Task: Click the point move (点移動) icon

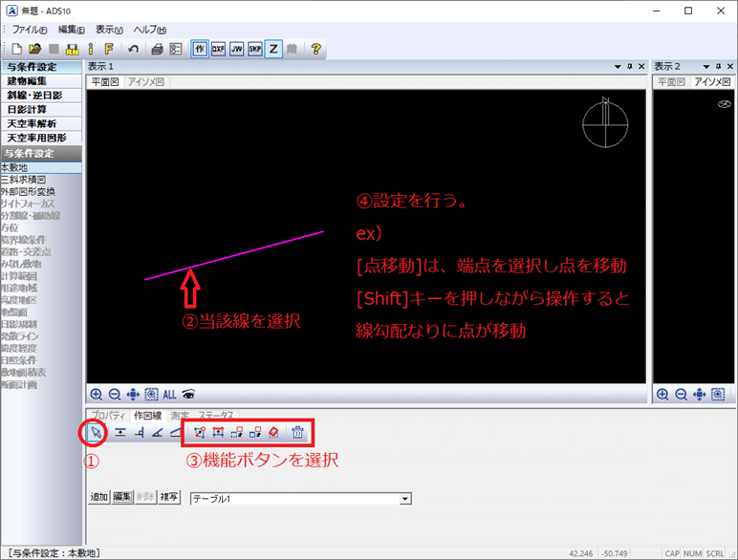Action: coord(200,433)
